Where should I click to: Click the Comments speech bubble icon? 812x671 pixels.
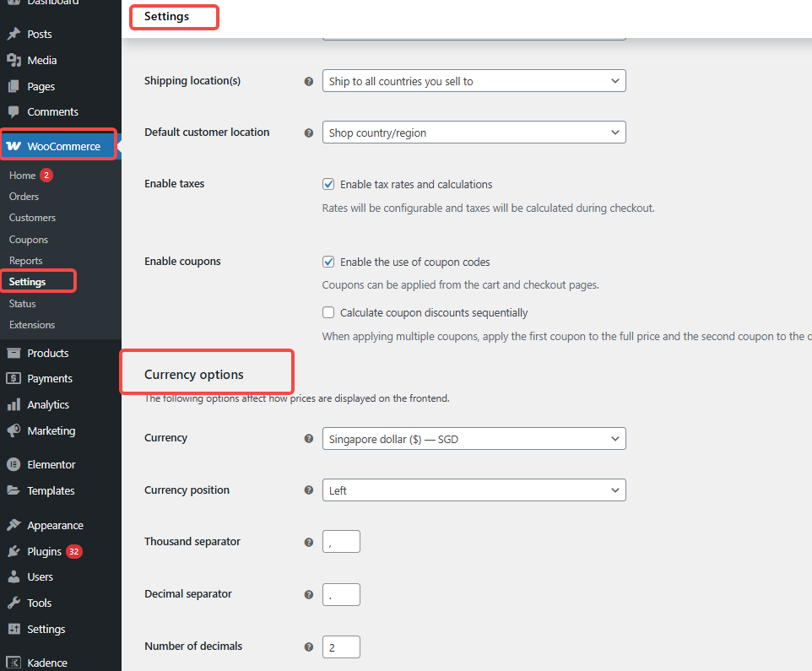click(x=14, y=112)
